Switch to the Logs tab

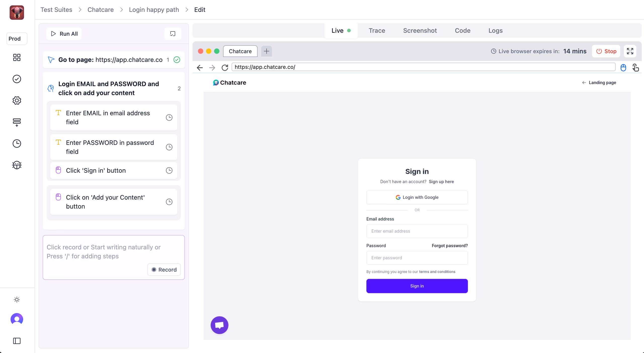tap(496, 30)
